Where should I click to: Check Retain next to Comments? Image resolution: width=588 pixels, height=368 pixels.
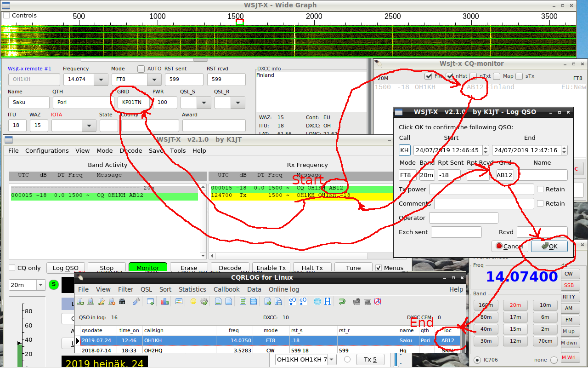pos(540,203)
